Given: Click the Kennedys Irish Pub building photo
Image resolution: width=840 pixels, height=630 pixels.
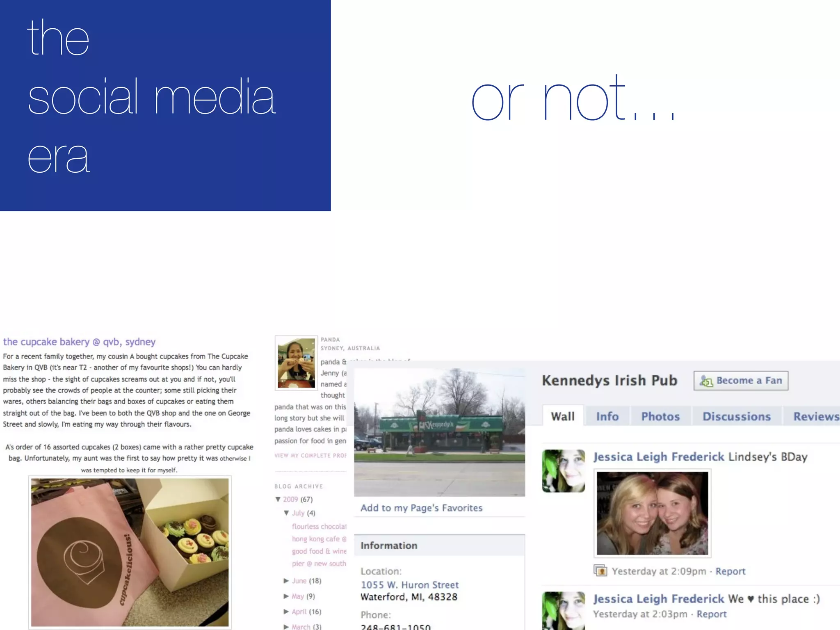Looking at the screenshot, I should click(x=439, y=432).
